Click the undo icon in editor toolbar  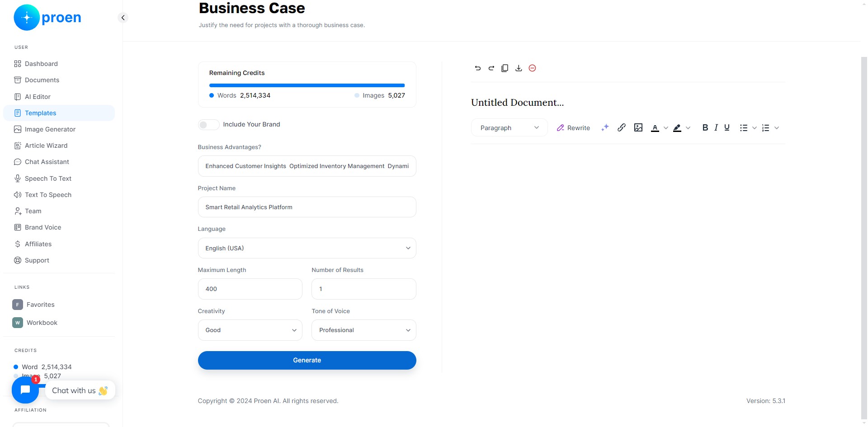click(x=478, y=68)
